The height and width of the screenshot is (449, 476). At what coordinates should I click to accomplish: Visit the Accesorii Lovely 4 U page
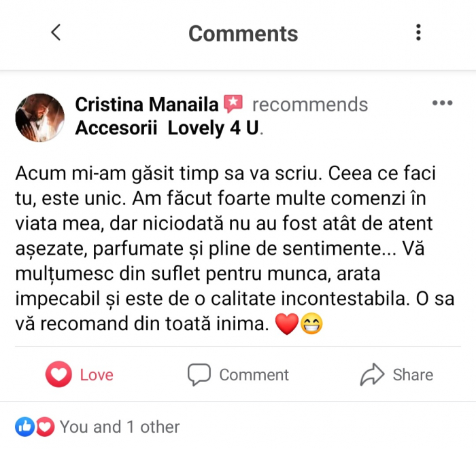pos(168,128)
